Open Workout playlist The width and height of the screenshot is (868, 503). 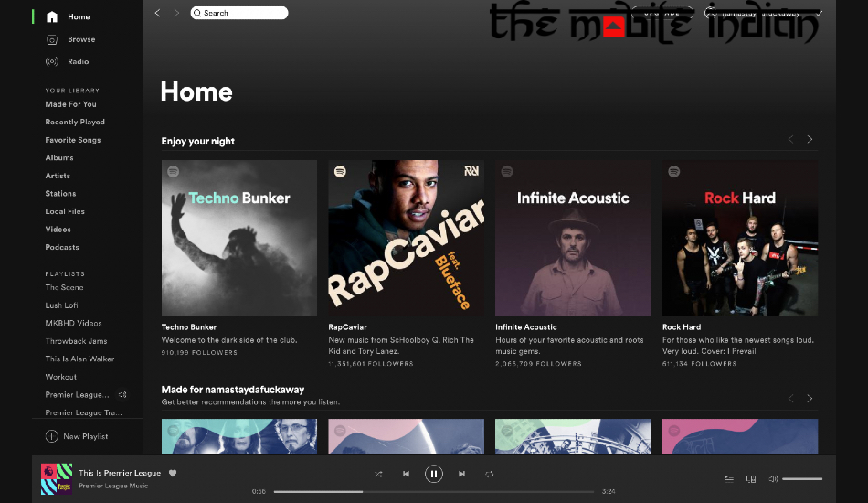[61, 377]
